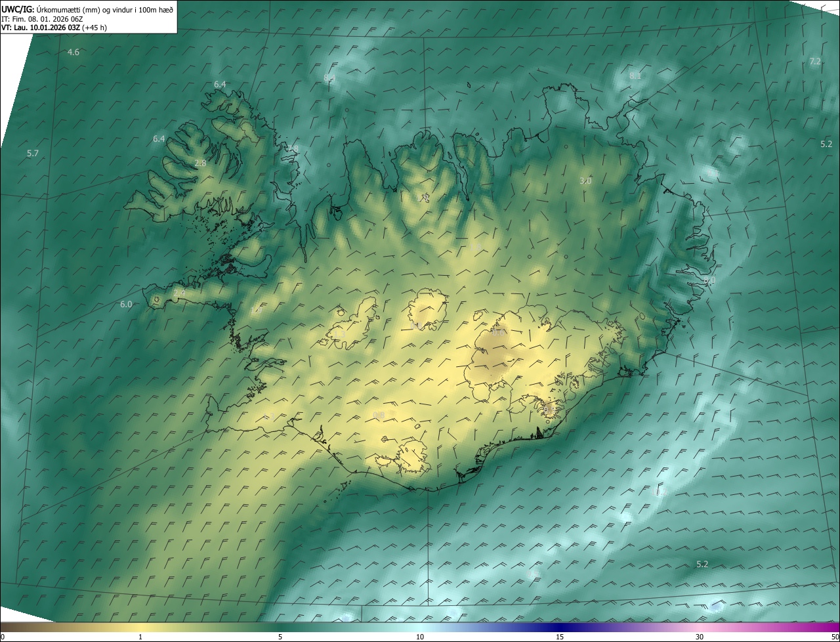Image resolution: width=840 pixels, height=642 pixels.
Task: Click the 2.4 value label on Snæfellsnes peninsula
Action: tap(179, 293)
